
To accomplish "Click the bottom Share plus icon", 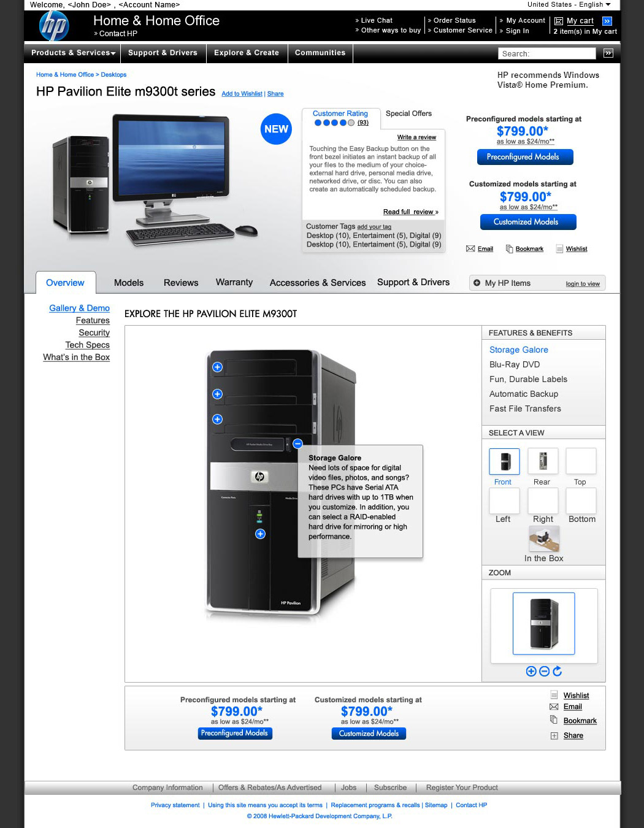I will click(554, 735).
